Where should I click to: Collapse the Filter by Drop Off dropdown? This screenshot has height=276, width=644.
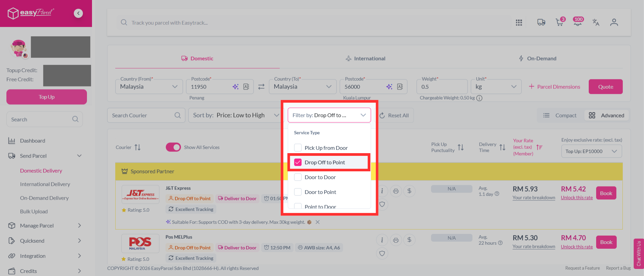coord(329,115)
